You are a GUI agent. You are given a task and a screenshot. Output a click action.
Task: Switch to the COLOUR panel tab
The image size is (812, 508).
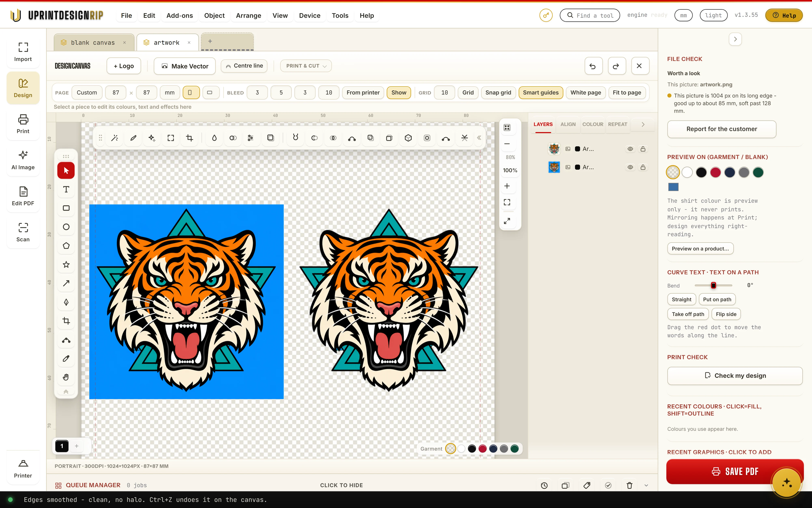[593, 124]
